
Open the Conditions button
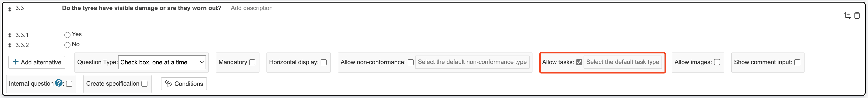[184, 84]
